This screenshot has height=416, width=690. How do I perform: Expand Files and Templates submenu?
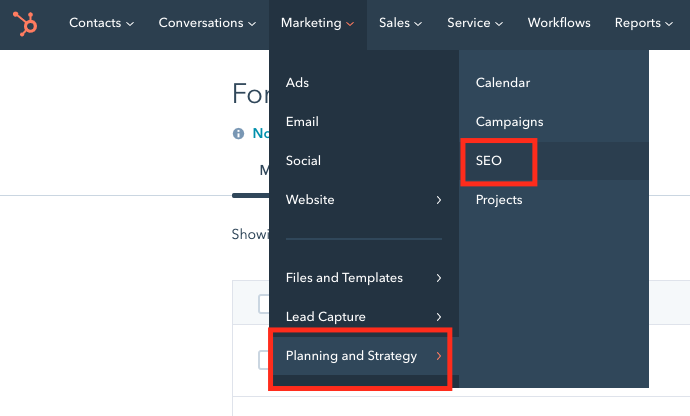(363, 278)
